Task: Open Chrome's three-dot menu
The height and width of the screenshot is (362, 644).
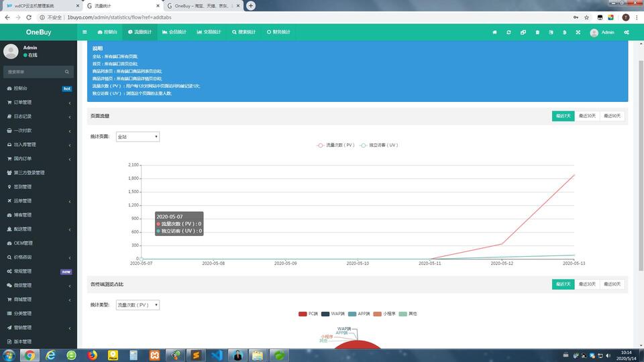Action: point(637,17)
